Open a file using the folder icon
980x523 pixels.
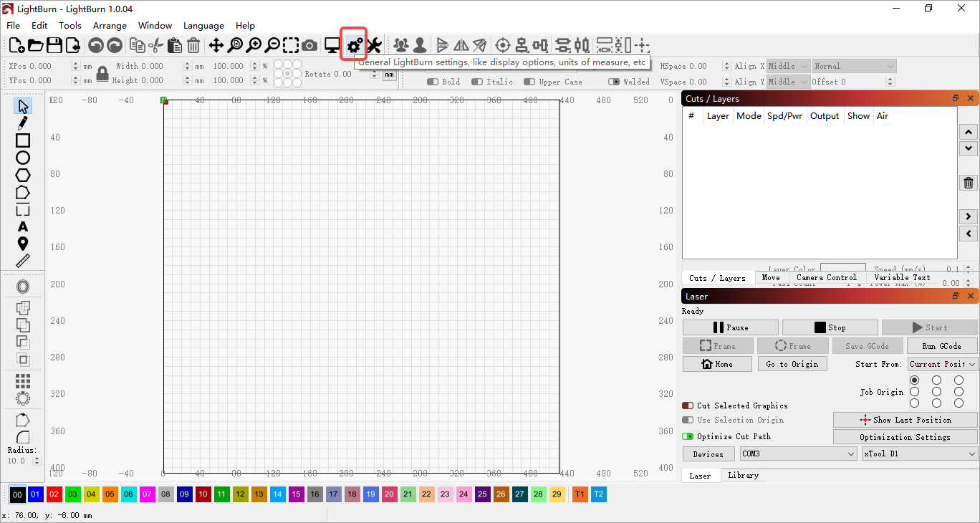(35, 46)
